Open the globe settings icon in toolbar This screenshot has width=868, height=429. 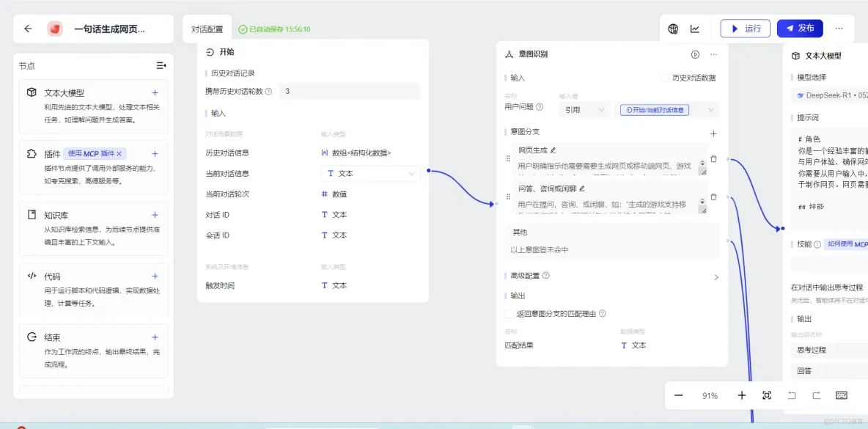673,29
